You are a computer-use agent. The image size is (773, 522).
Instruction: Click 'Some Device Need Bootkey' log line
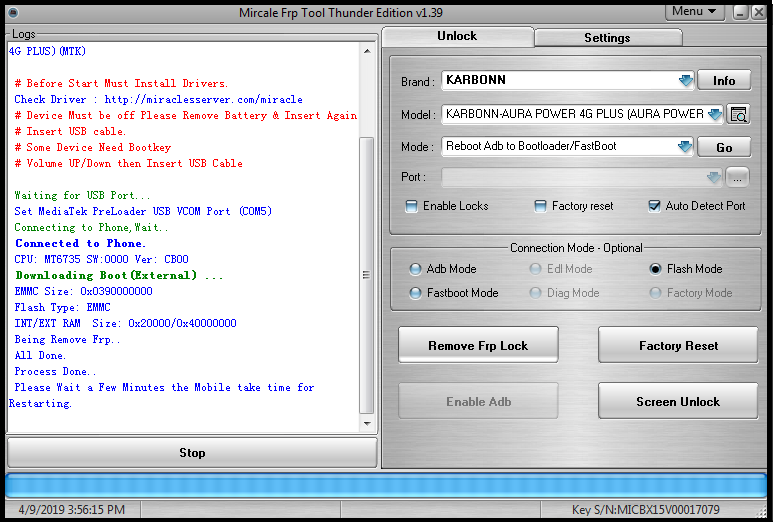93,147
